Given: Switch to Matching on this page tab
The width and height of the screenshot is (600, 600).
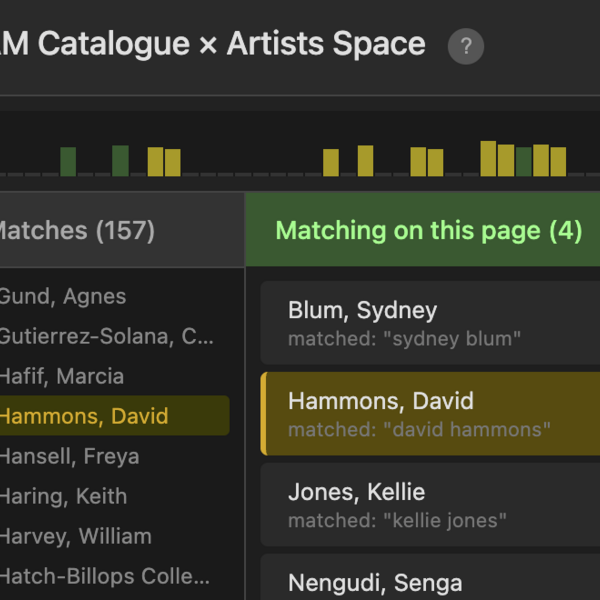Looking at the screenshot, I should coord(428,231).
